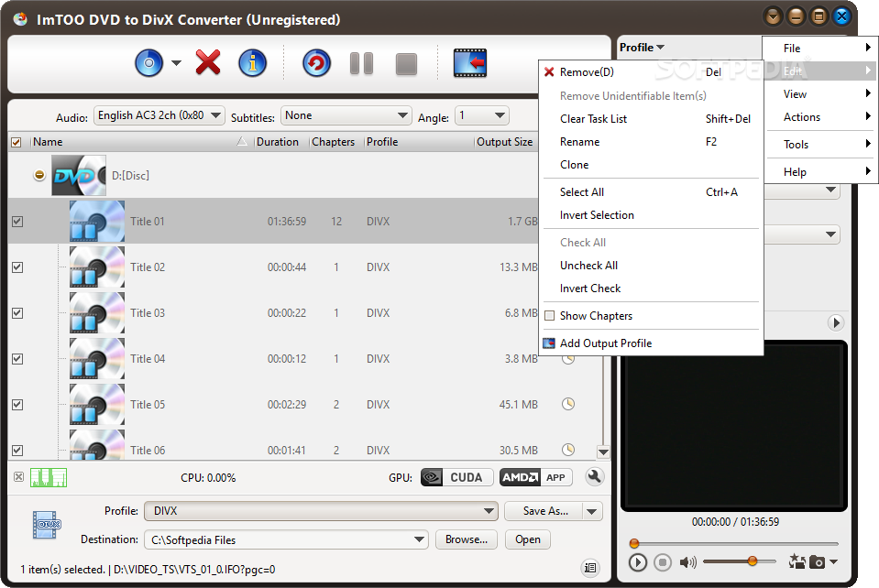
Task: Uncheck the Title 05 checkbox
Action: coord(17,404)
